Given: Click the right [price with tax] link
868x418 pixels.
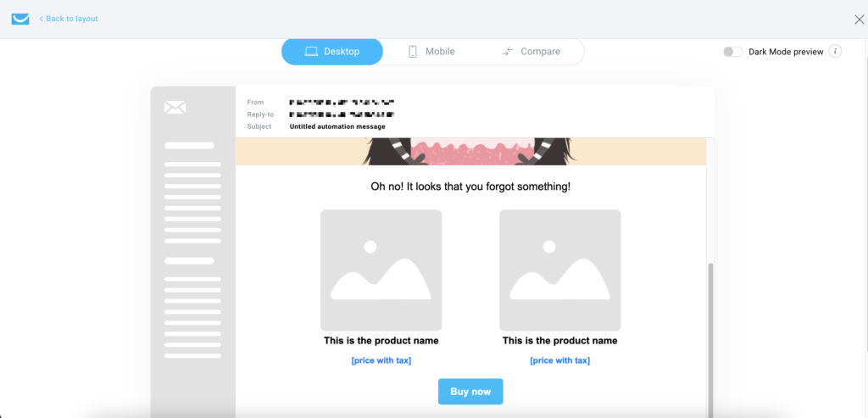Looking at the screenshot, I should [x=559, y=360].
